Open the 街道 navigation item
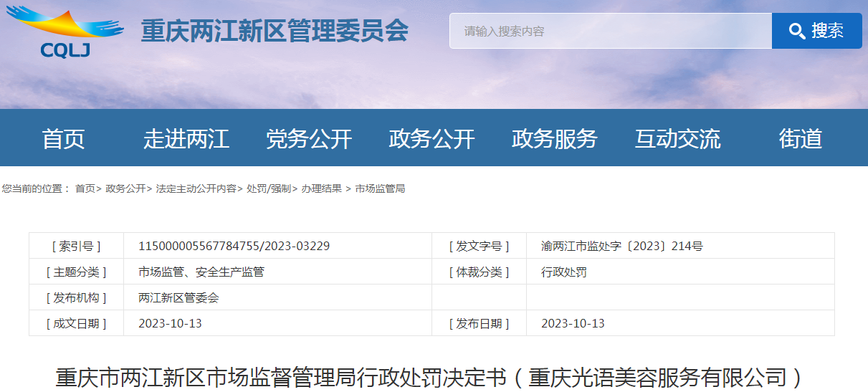The image size is (868, 392). 800,138
